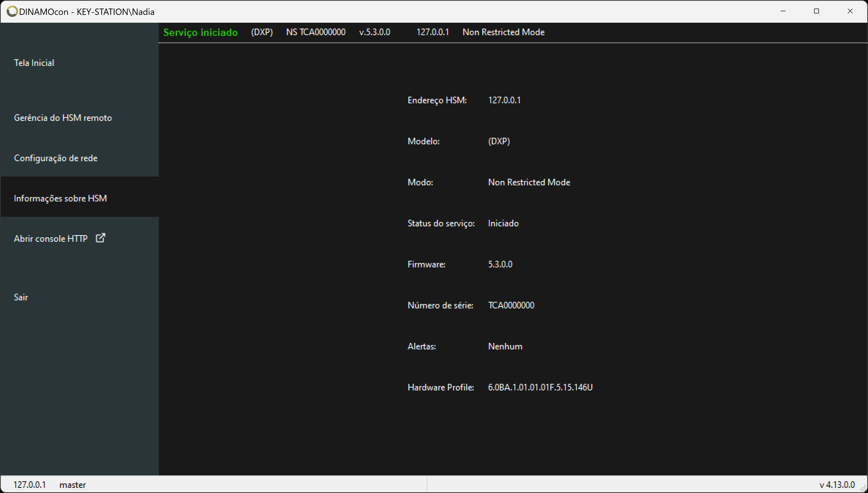Image resolution: width=868 pixels, height=493 pixels.
Task: Click the window resize grip in corner
Action: [863, 488]
